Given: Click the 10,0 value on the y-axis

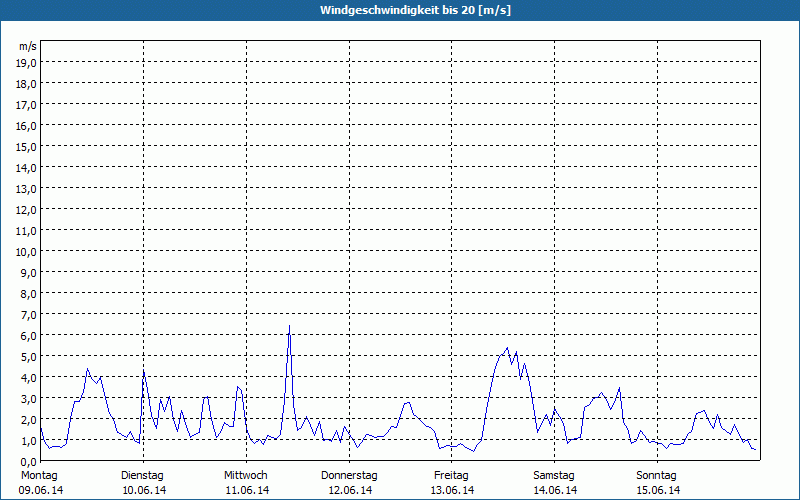Looking at the screenshot, I should 27,251.
